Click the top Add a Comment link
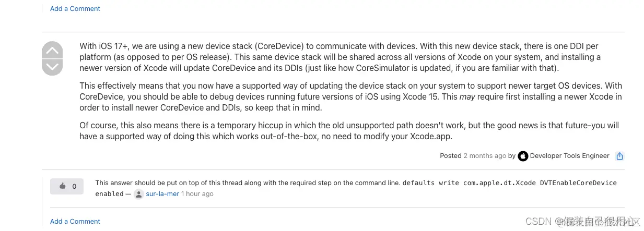The width and height of the screenshot is (644, 231). [75, 8]
